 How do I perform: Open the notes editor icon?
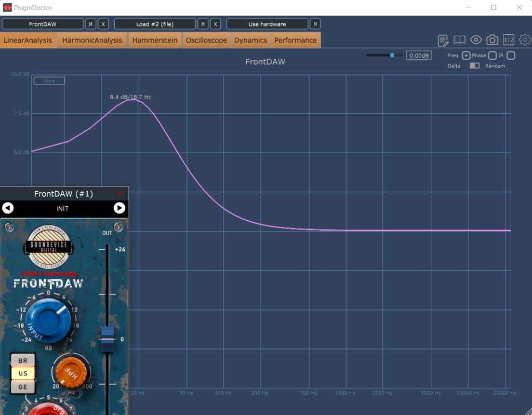(443, 41)
